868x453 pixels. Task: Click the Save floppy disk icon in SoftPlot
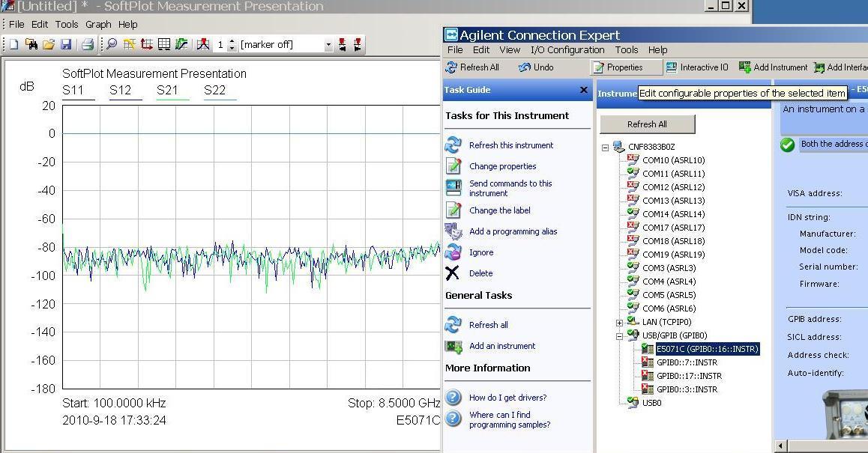[66, 45]
